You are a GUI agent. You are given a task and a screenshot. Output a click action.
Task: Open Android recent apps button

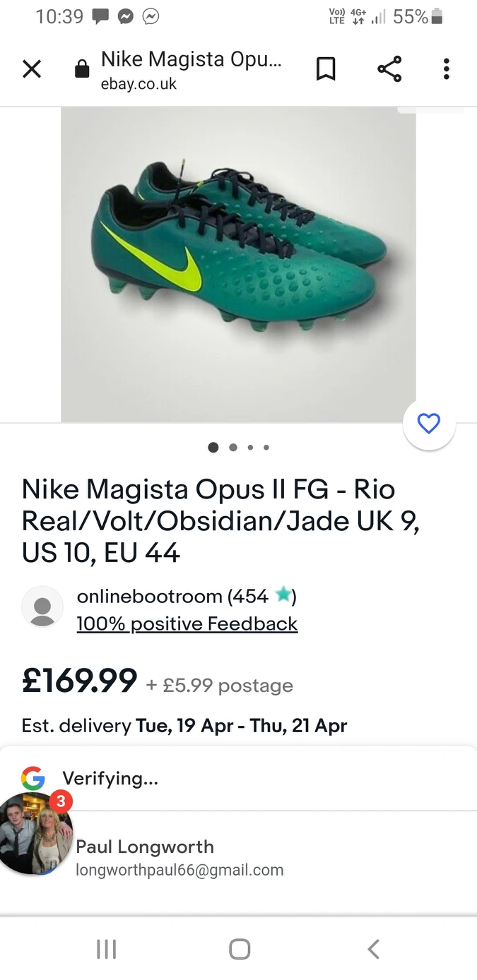(106, 950)
